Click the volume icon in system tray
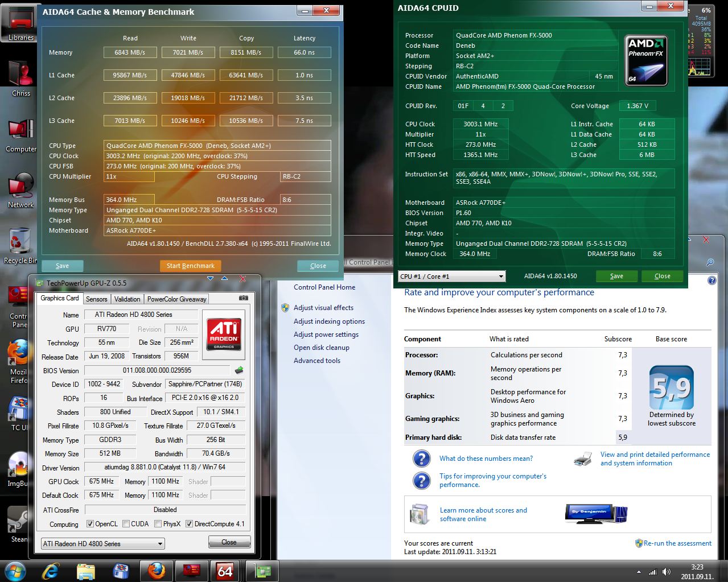Viewport: 728px width, 582px height. (665, 572)
